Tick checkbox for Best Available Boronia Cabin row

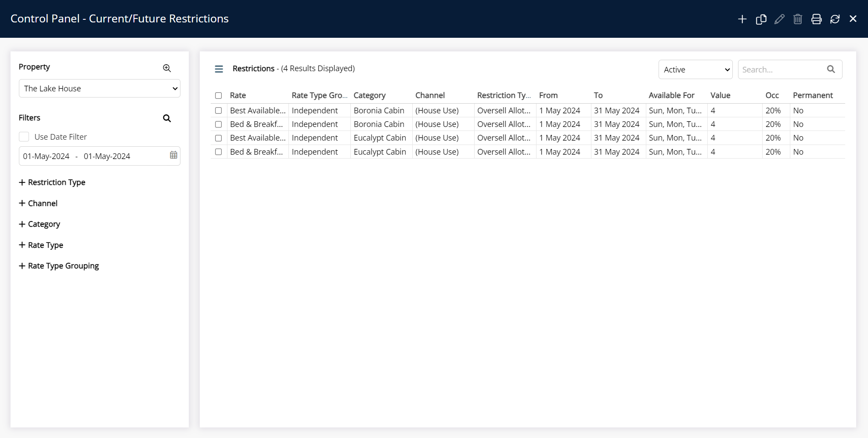(x=218, y=111)
